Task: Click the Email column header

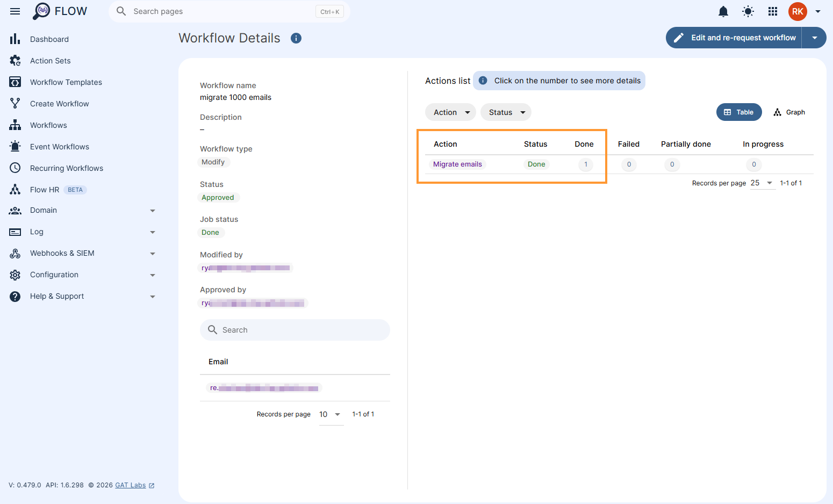Action: pyautogui.click(x=218, y=362)
